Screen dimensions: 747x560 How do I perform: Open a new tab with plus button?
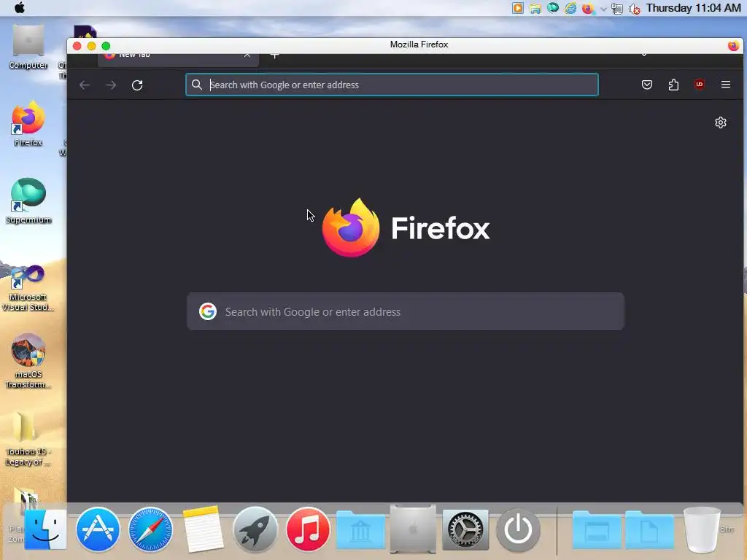click(274, 55)
